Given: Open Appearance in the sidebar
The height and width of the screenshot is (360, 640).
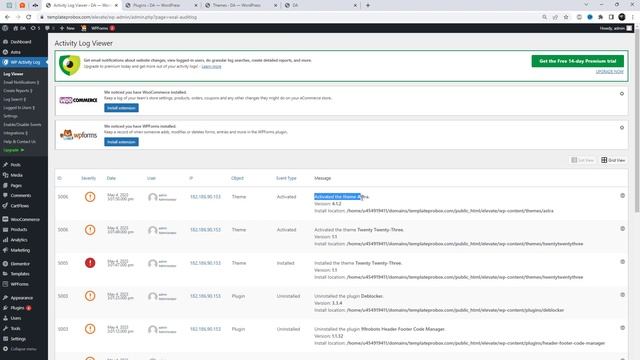Looking at the screenshot, I should click(22, 298).
